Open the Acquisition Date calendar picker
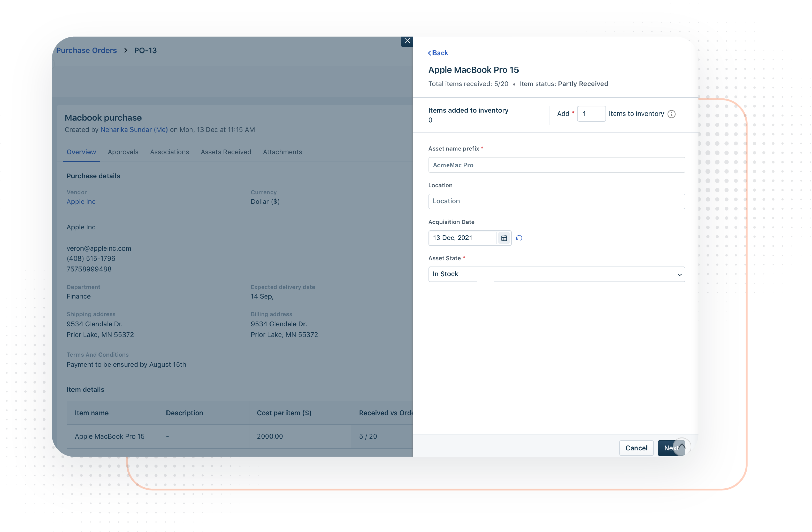The height and width of the screenshot is (532, 812). point(504,238)
